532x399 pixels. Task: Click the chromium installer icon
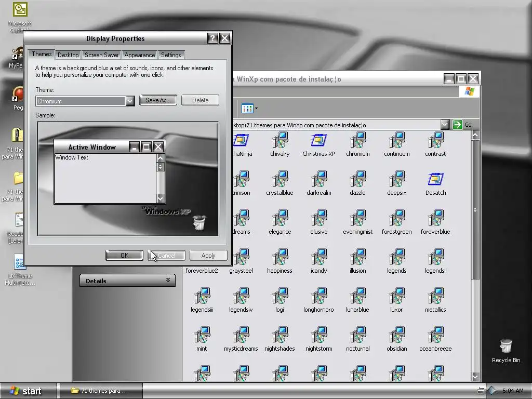pyautogui.click(x=357, y=140)
